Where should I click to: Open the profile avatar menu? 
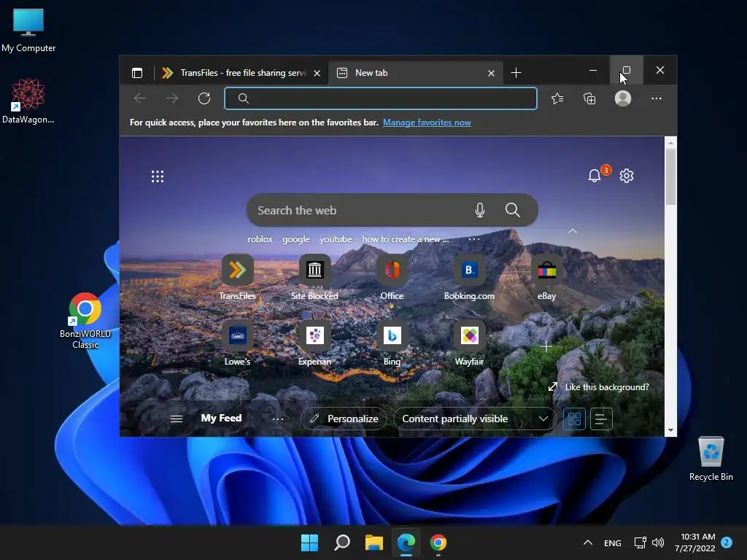[623, 98]
